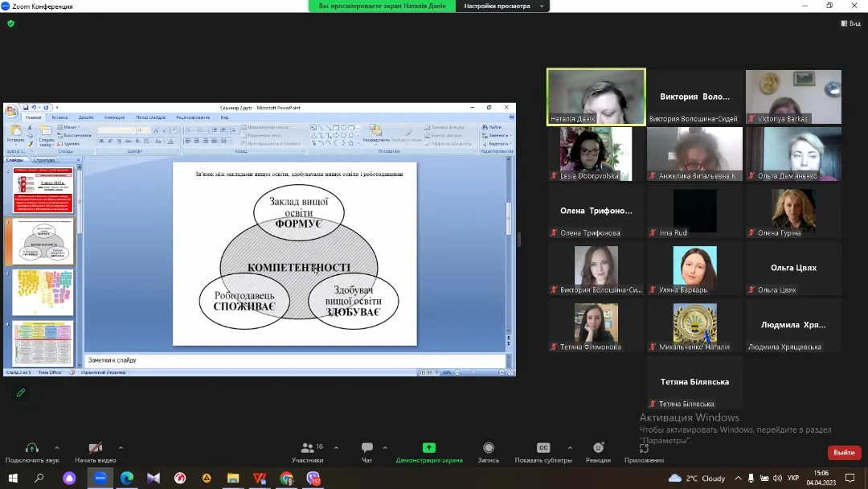
Task: Expand the arrow next to Start Video
Action: (121, 447)
